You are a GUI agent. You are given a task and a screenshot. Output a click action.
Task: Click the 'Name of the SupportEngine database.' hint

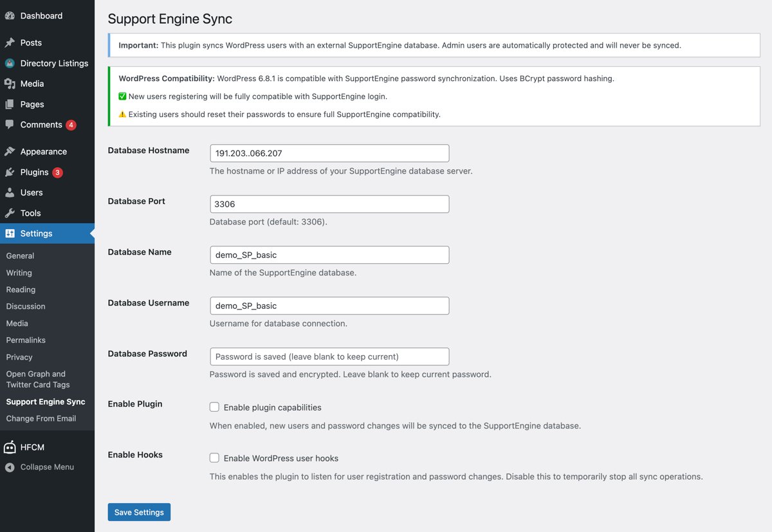click(x=283, y=273)
